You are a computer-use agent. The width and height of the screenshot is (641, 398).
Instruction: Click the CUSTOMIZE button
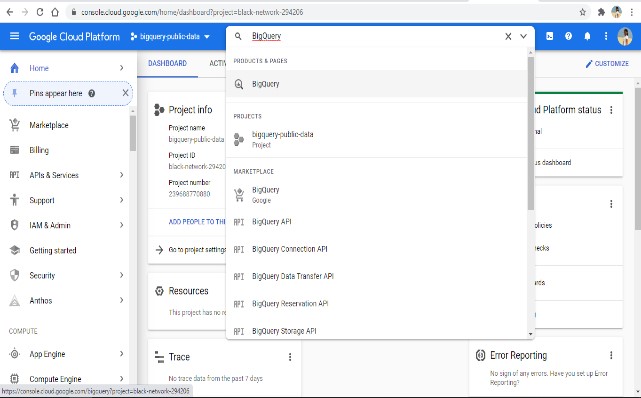pos(607,63)
